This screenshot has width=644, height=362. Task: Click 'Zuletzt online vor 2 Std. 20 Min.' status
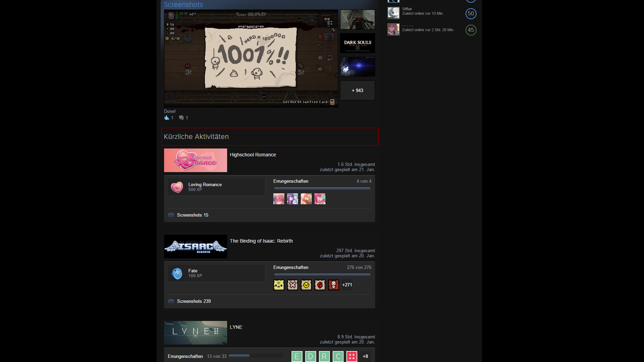pos(428,30)
